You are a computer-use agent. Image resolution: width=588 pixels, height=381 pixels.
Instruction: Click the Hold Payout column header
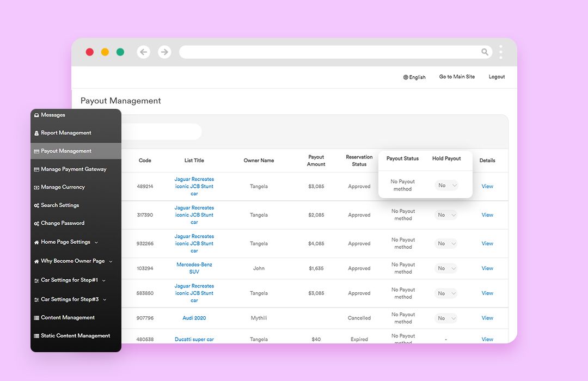(446, 158)
